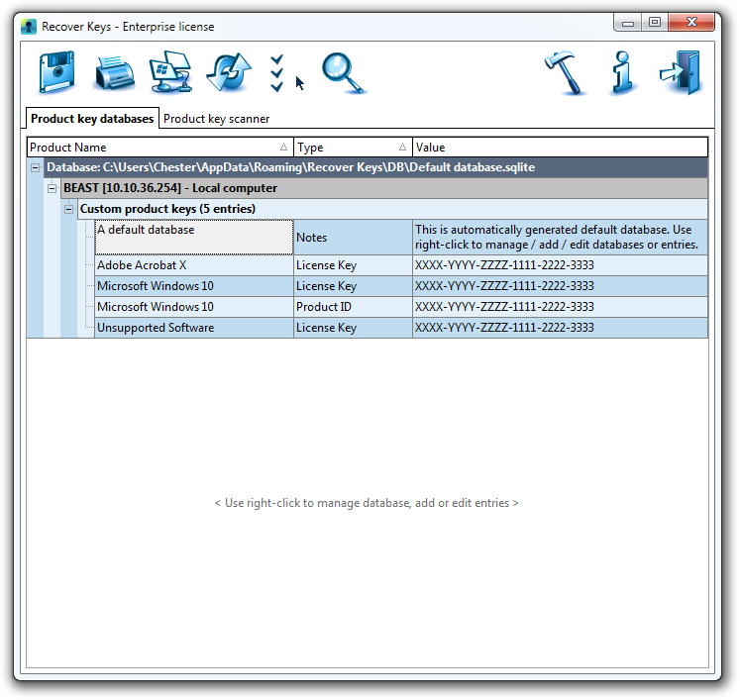Click the triple checkmarks icon

277,73
